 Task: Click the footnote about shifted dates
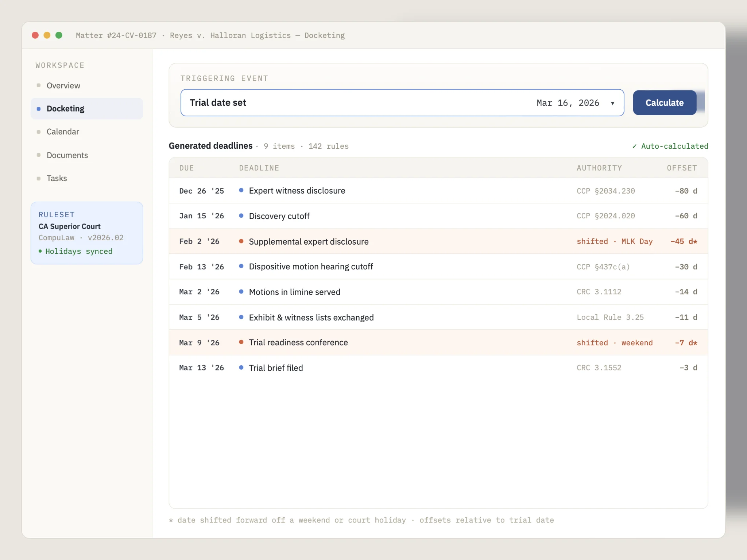coord(361,520)
